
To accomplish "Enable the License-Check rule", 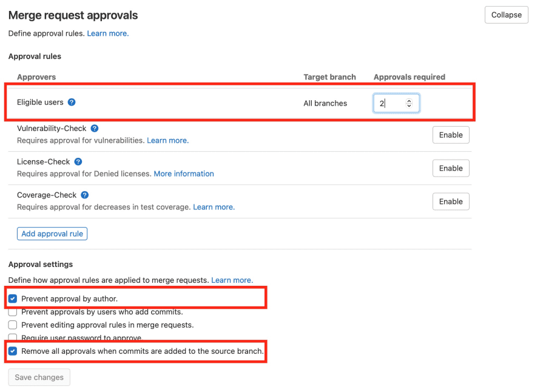I will [x=450, y=168].
